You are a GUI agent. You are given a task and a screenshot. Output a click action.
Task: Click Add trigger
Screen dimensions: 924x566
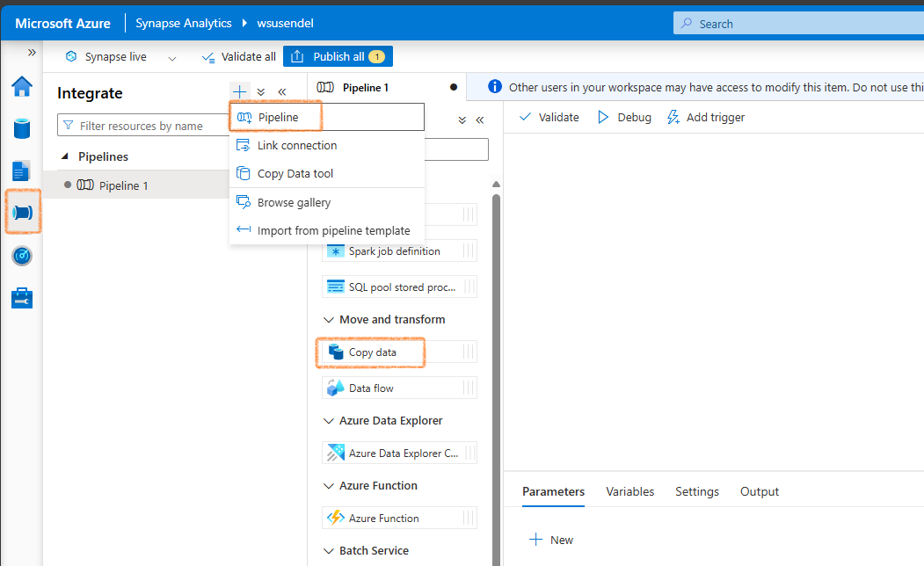(x=706, y=117)
